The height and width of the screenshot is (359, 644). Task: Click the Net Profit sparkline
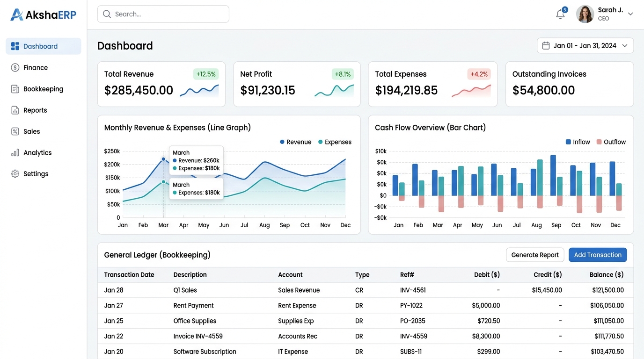click(334, 90)
